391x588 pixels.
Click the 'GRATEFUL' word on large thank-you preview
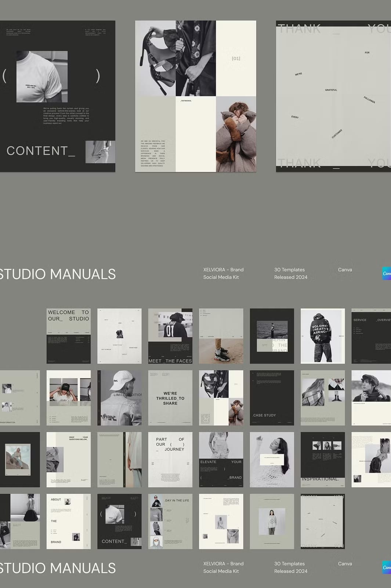(x=331, y=90)
